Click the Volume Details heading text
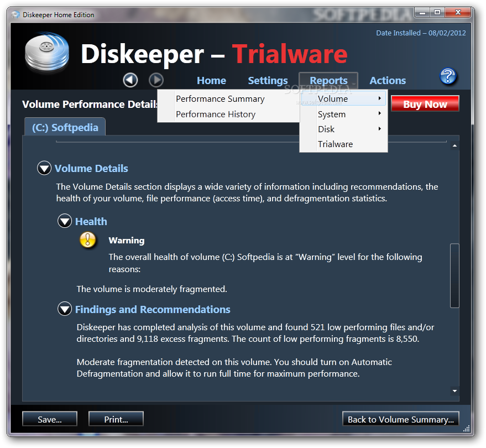 [91, 168]
